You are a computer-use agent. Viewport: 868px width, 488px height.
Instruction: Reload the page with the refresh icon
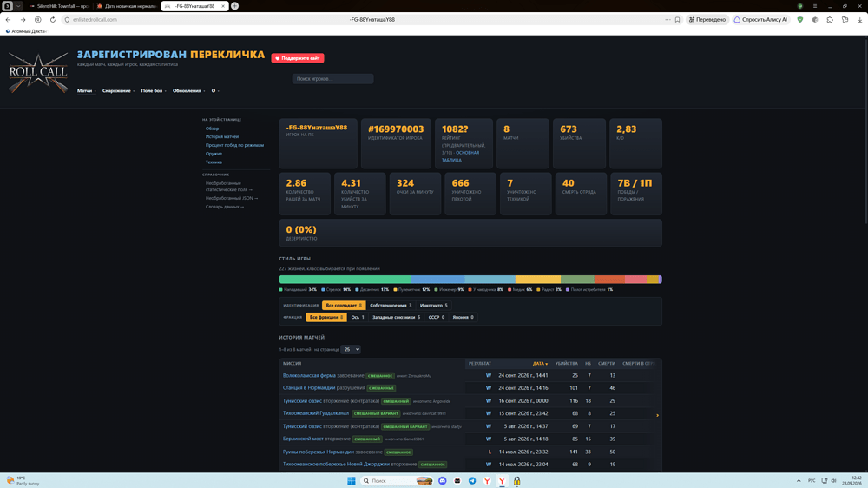(53, 19)
